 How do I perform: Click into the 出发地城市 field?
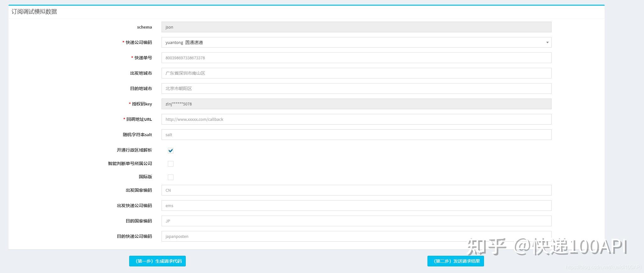pos(356,73)
